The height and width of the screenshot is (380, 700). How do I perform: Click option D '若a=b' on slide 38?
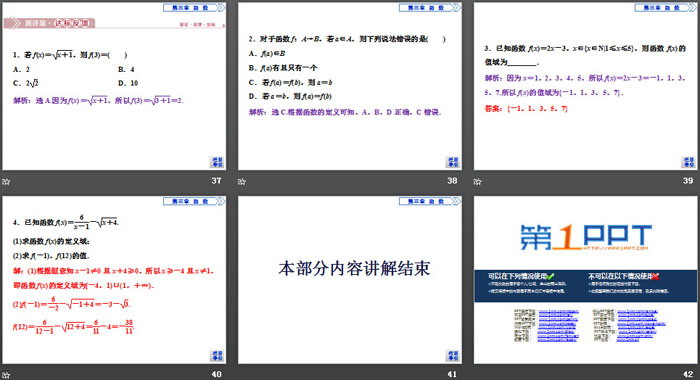290,96
